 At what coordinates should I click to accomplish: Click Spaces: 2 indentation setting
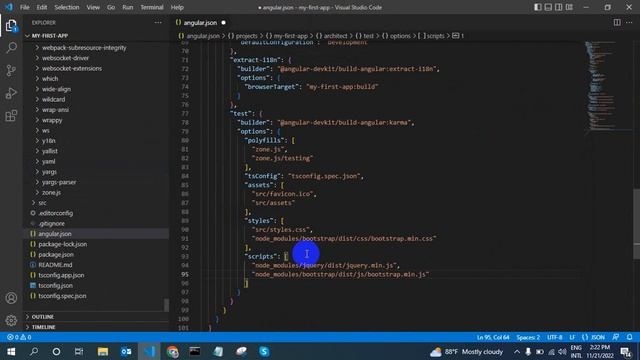[x=528, y=337]
